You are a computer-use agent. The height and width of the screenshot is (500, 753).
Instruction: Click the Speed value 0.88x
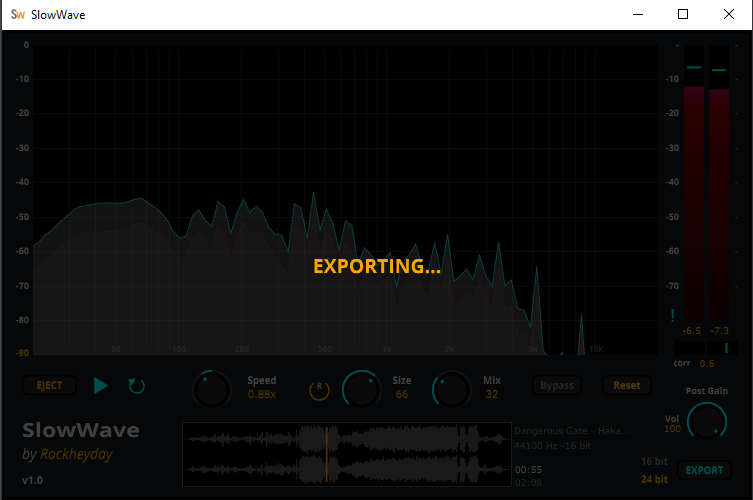[262, 394]
